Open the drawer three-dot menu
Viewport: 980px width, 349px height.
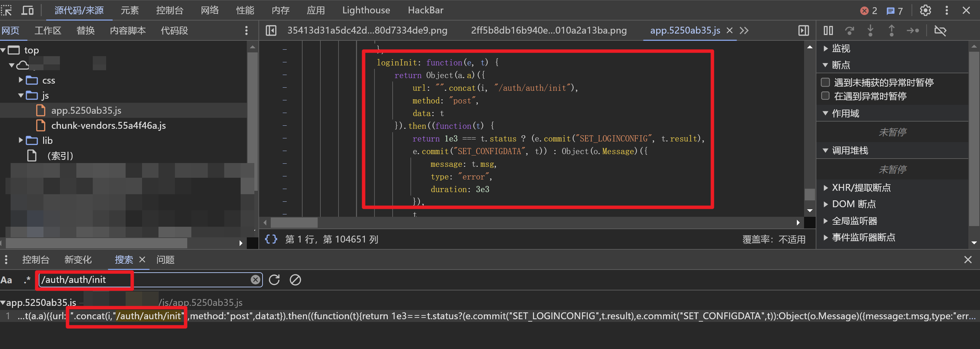6,260
